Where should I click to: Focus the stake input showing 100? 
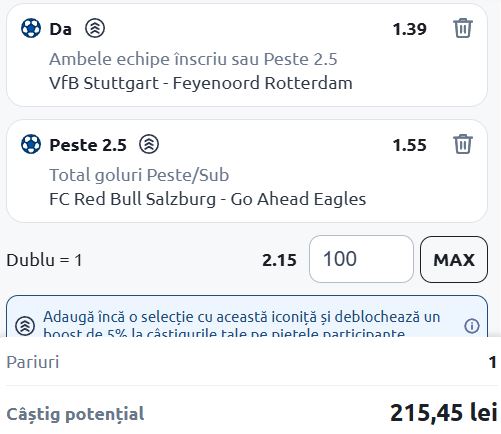tap(361, 259)
